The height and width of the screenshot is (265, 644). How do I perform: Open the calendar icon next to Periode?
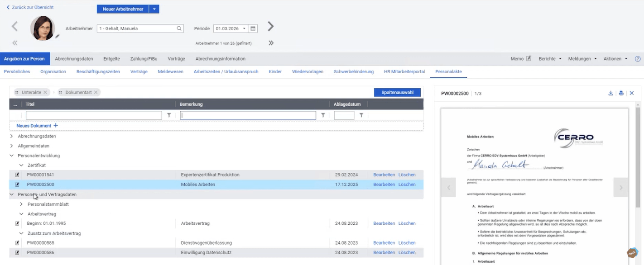[252, 28]
